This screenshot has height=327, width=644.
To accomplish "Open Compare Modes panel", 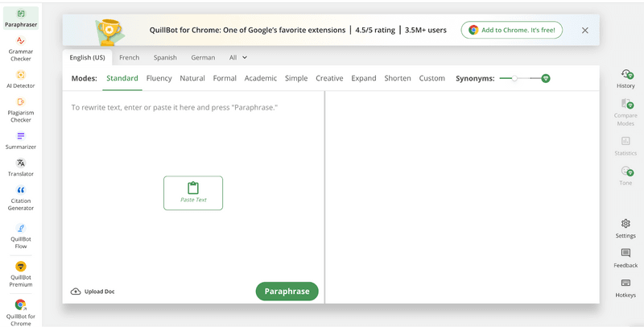I will point(625,112).
